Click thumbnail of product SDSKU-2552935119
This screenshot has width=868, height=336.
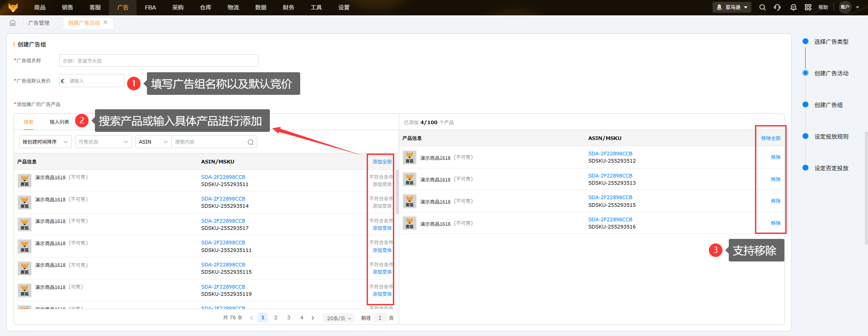[x=24, y=290]
